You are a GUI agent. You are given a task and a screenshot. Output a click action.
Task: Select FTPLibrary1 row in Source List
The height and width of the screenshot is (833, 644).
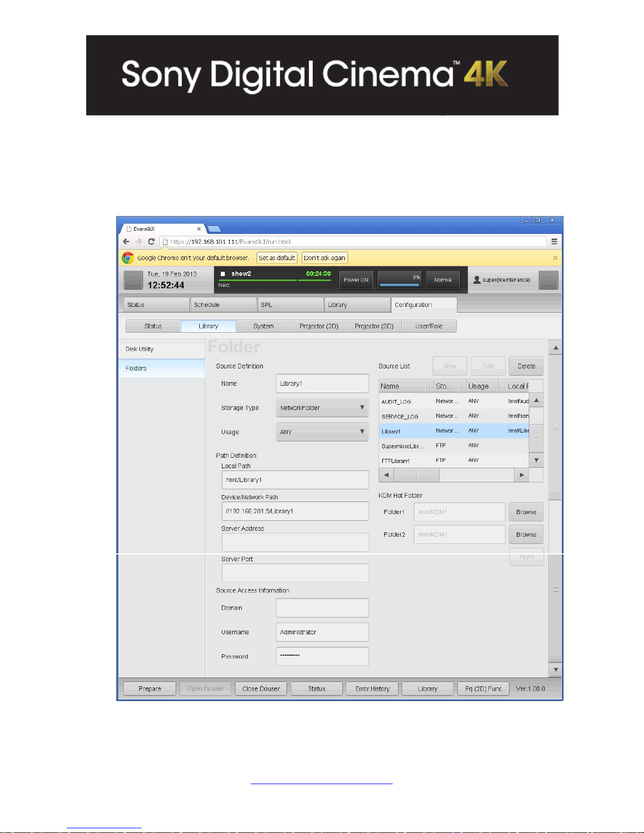[x=454, y=460]
